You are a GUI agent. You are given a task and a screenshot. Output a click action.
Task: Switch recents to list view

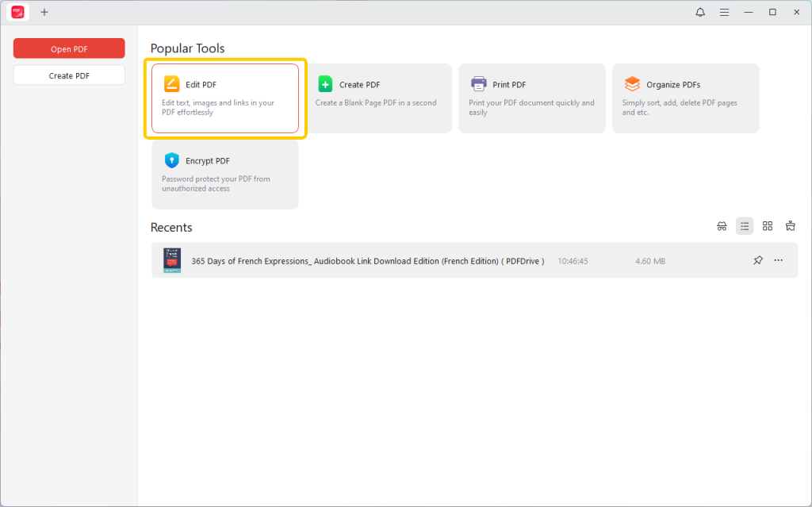point(745,226)
